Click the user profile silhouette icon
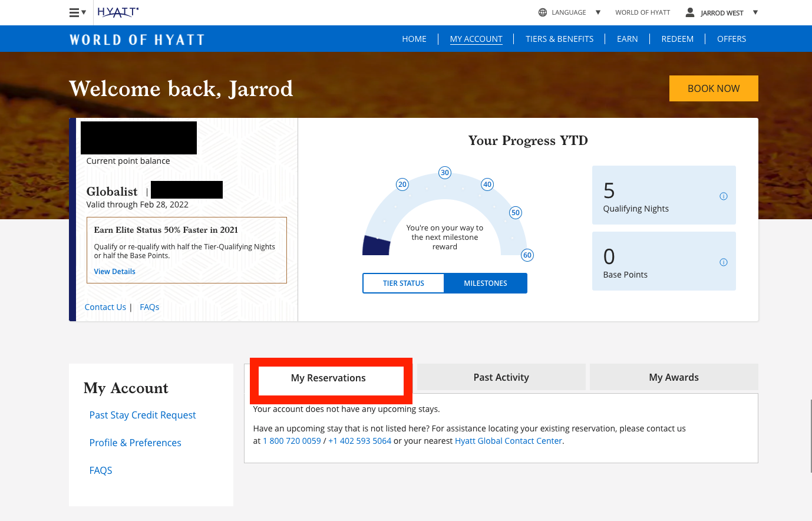 (x=690, y=12)
